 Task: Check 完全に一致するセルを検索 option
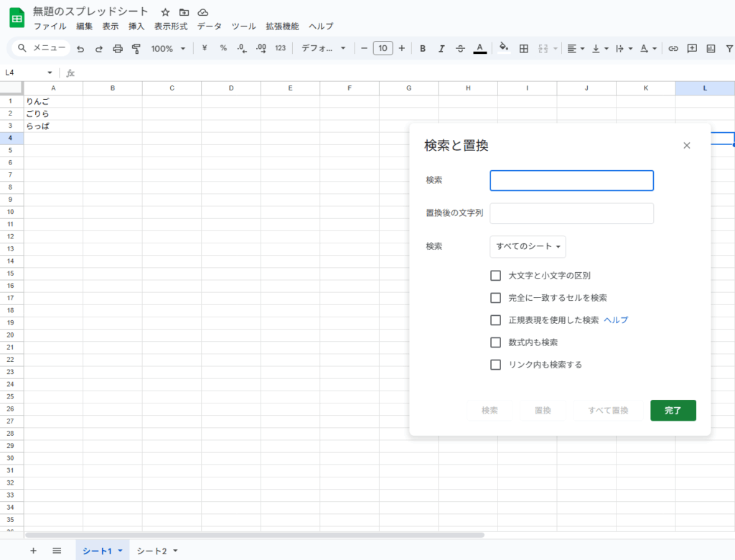[495, 298]
